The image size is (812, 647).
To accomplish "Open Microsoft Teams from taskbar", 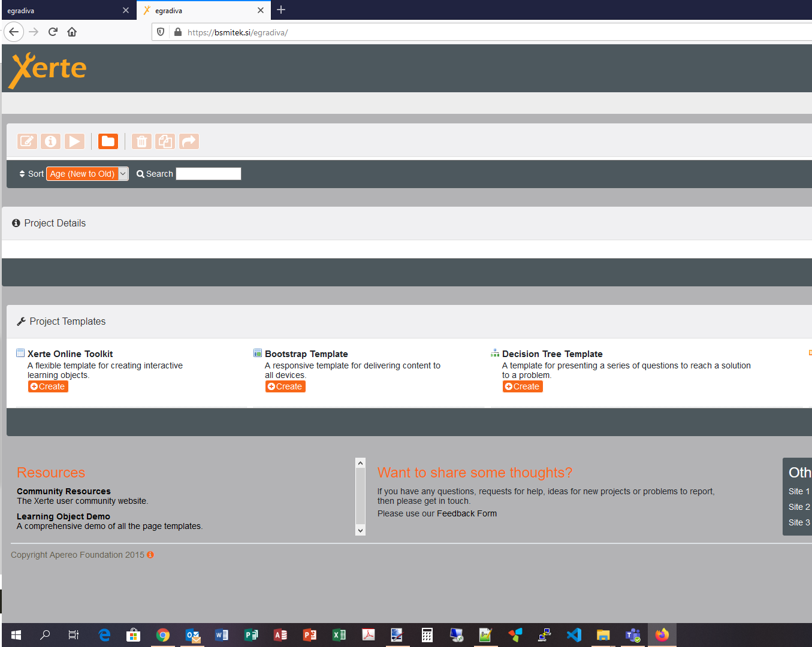I will (x=633, y=635).
